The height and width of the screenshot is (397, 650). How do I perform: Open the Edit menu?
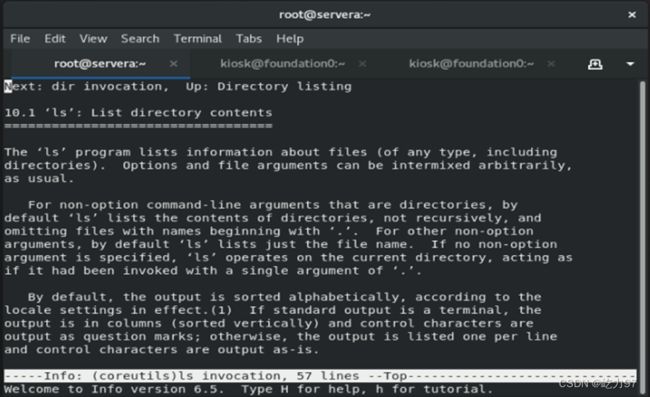tap(55, 39)
